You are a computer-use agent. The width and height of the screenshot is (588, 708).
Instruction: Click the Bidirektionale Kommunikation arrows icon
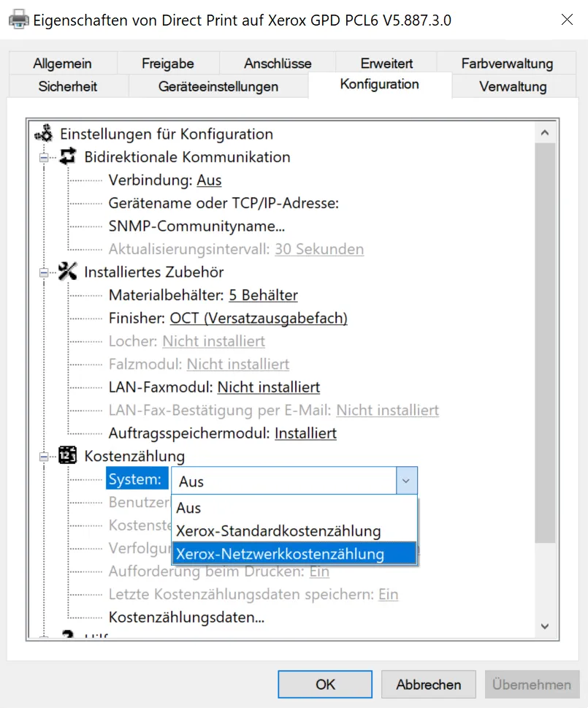click(68, 156)
